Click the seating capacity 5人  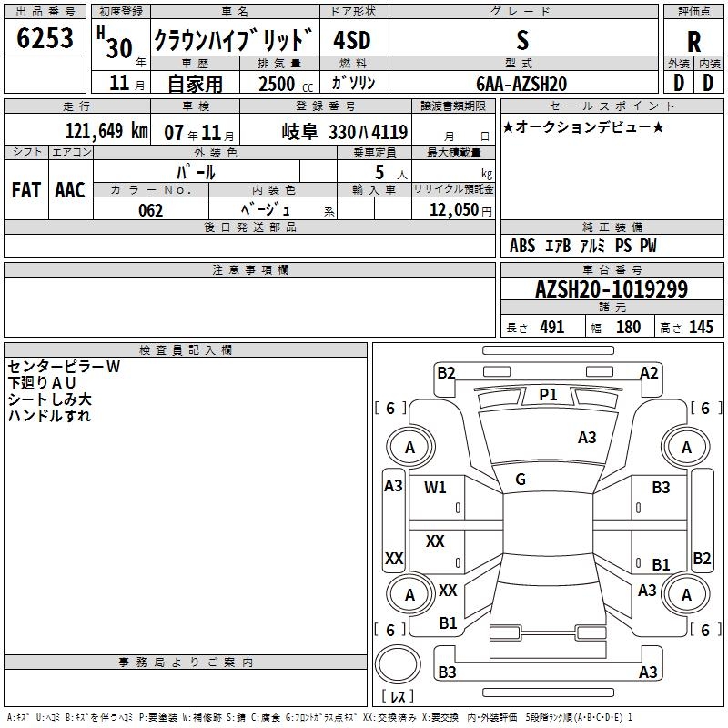(390, 173)
